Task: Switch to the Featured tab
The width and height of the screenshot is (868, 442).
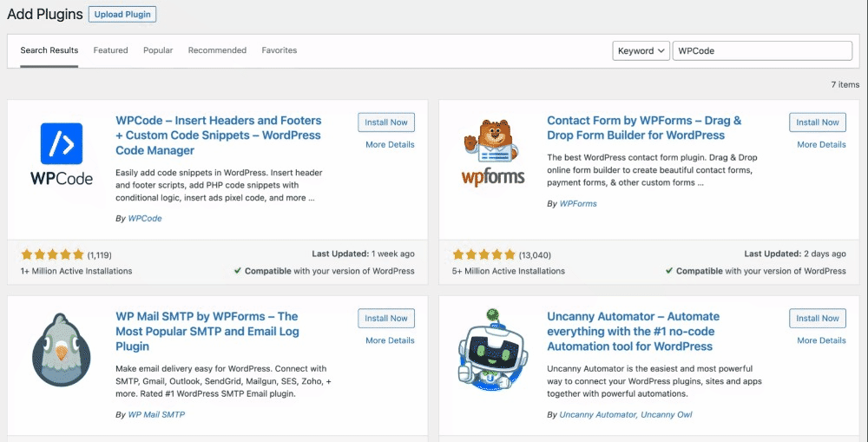Action: (x=110, y=50)
